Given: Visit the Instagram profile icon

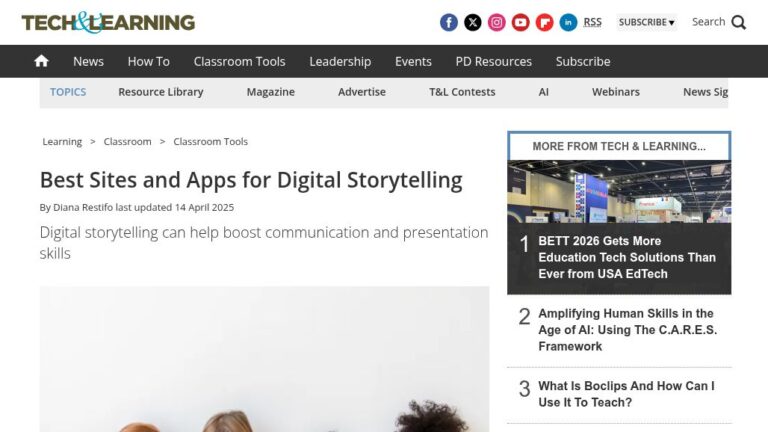Looking at the screenshot, I should point(497,22).
